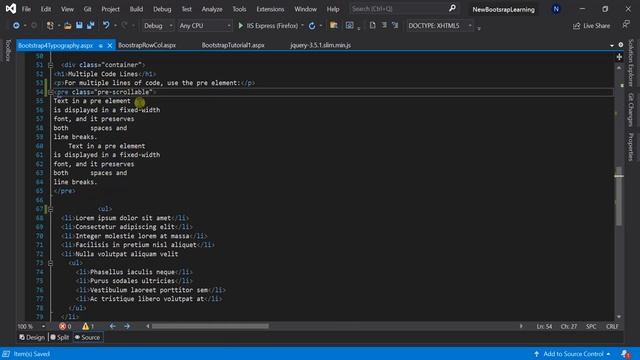
Task: Click the browser link icon in the toolbar
Action: [x=349, y=26]
